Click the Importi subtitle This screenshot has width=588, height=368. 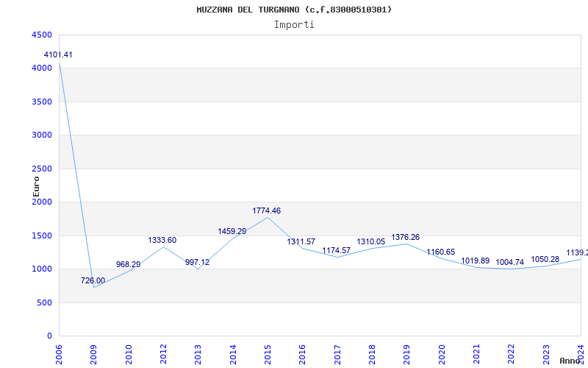click(x=294, y=24)
